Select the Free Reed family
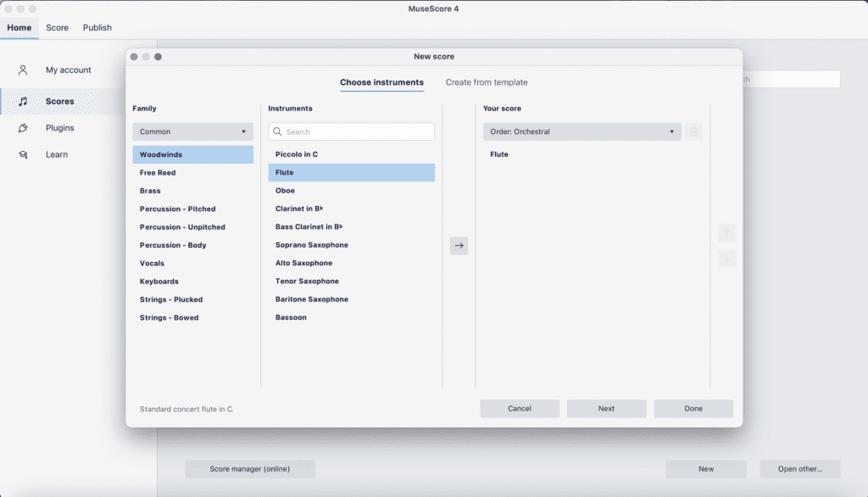This screenshot has width=868, height=497. pyautogui.click(x=192, y=173)
